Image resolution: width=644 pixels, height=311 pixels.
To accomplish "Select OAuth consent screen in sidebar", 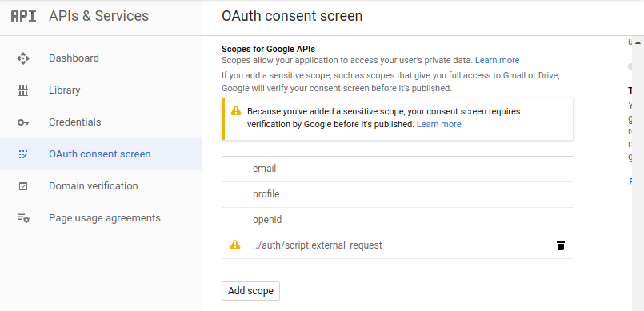I will (101, 154).
